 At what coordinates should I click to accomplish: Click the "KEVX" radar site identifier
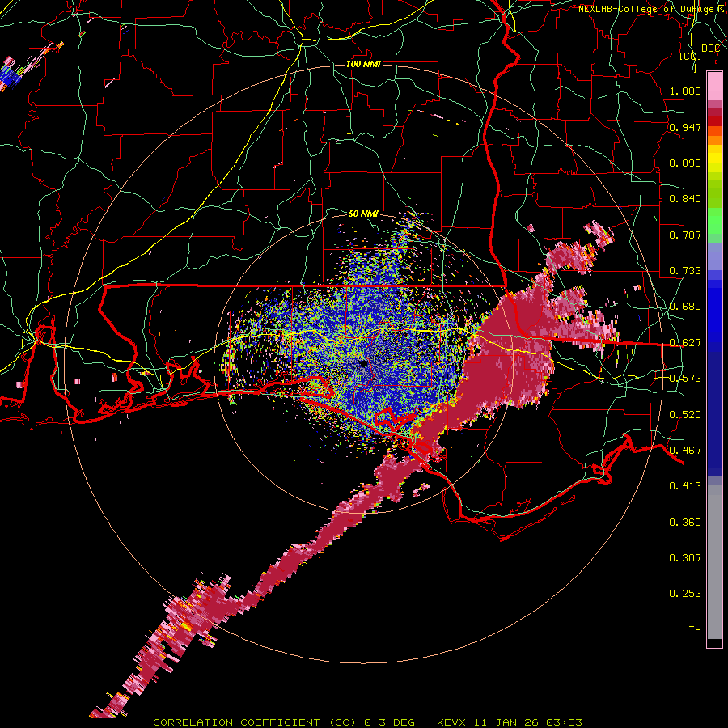click(453, 722)
